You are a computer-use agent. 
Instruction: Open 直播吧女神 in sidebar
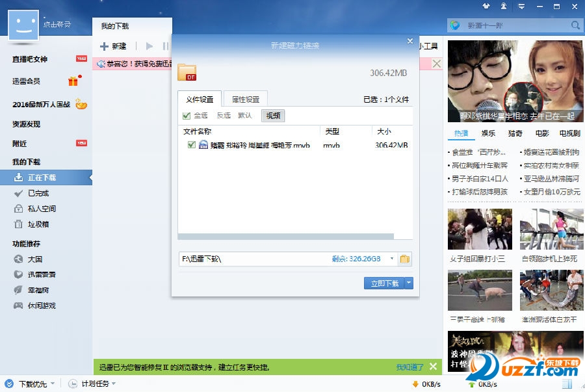click(30, 59)
